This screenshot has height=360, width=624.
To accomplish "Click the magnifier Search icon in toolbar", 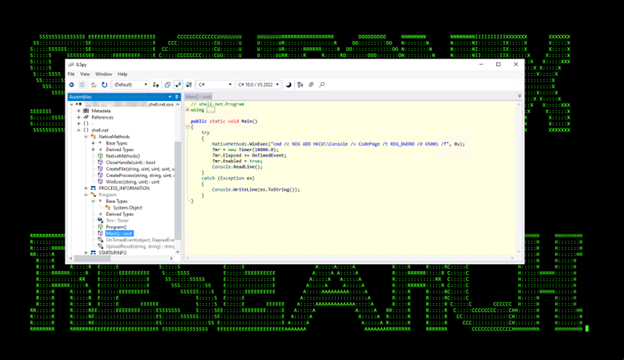I will 322,85.
